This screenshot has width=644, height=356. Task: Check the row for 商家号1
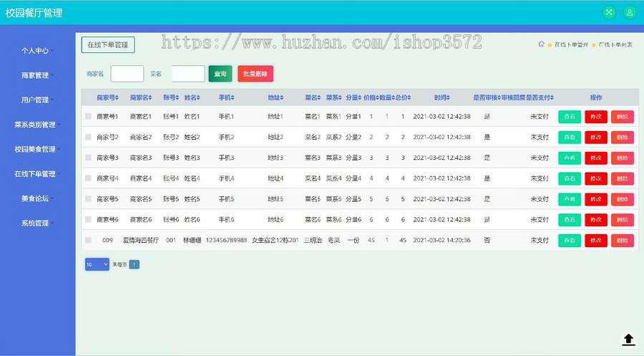(88, 116)
